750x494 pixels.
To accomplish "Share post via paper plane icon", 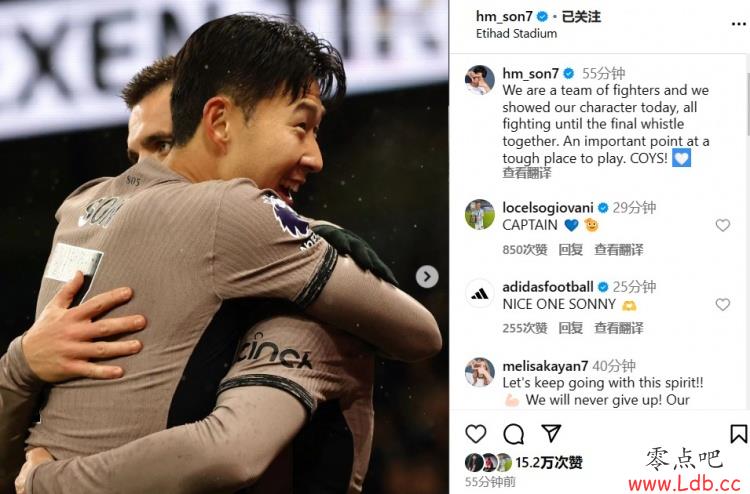I will pos(551,433).
